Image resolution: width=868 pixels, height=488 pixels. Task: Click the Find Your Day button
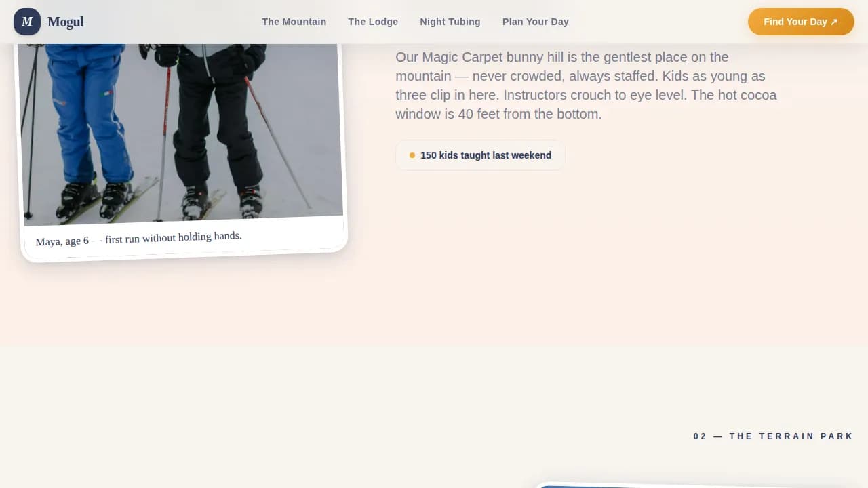pos(801,21)
